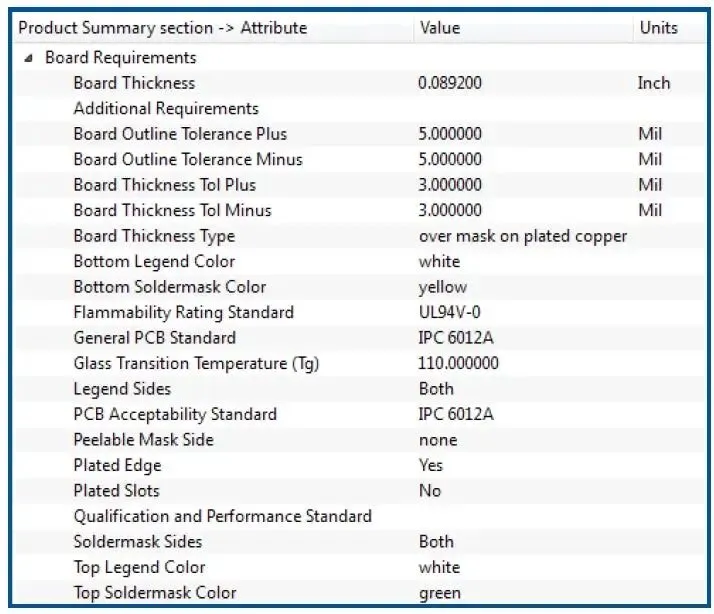Collapse the Board Requirements tree node

coord(28,58)
